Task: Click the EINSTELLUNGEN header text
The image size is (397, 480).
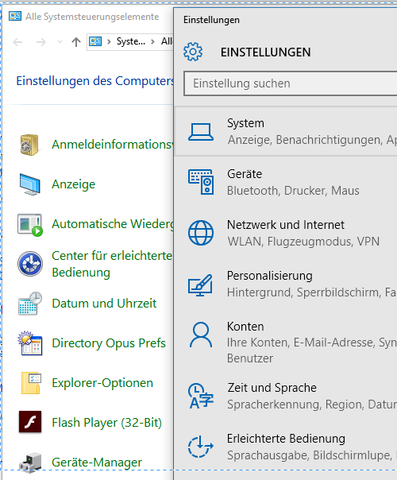Action: tap(265, 52)
